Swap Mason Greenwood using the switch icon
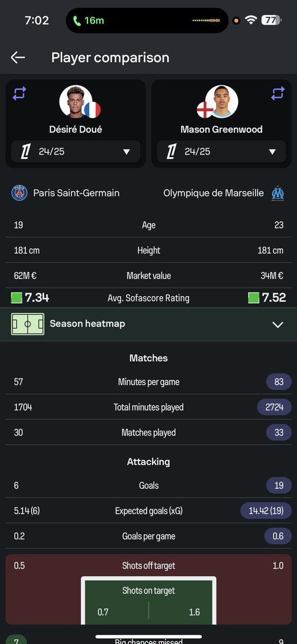The image size is (297, 644). tap(278, 93)
